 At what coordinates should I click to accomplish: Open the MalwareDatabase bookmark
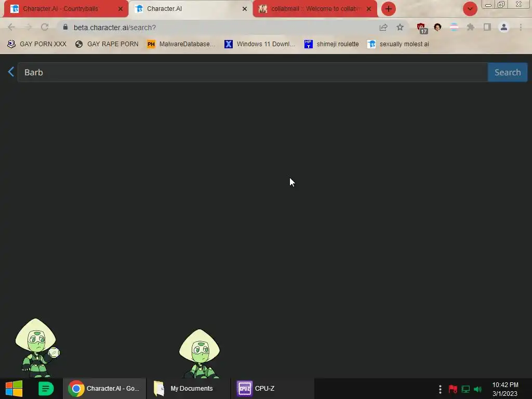point(181,44)
